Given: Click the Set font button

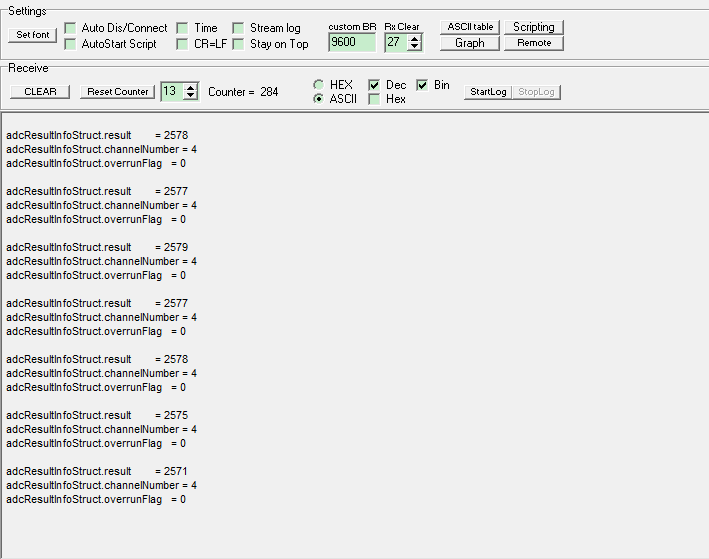Looking at the screenshot, I should [33, 35].
